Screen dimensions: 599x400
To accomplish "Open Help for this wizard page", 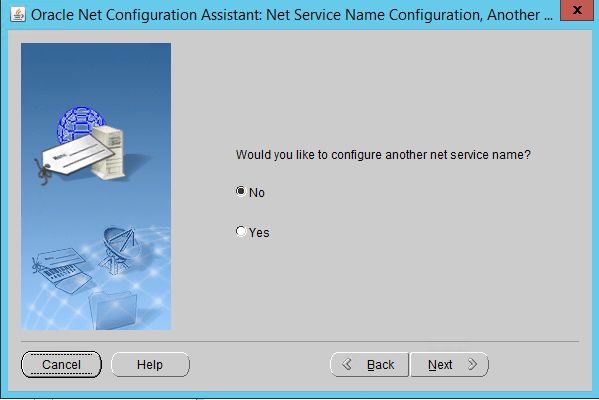I will tap(150, 364).
